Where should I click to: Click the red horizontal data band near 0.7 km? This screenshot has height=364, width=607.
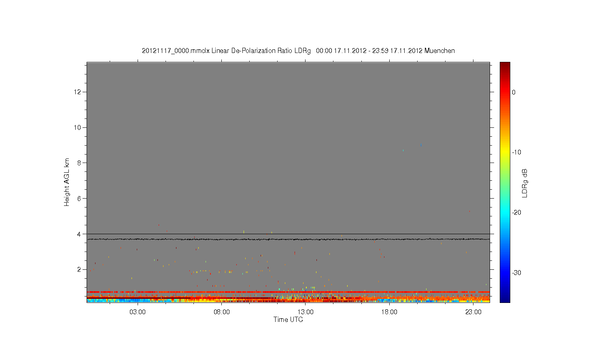(288, 292)
